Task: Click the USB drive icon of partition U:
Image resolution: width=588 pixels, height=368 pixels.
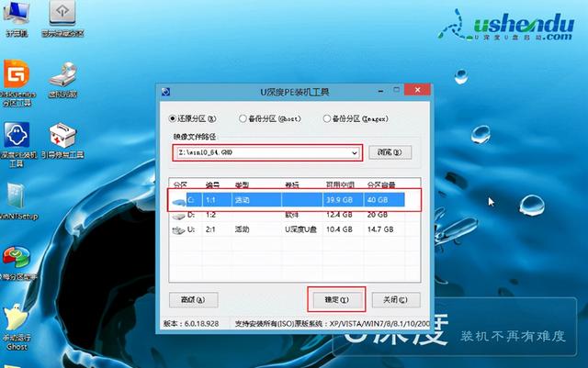Action: (178, 230)
